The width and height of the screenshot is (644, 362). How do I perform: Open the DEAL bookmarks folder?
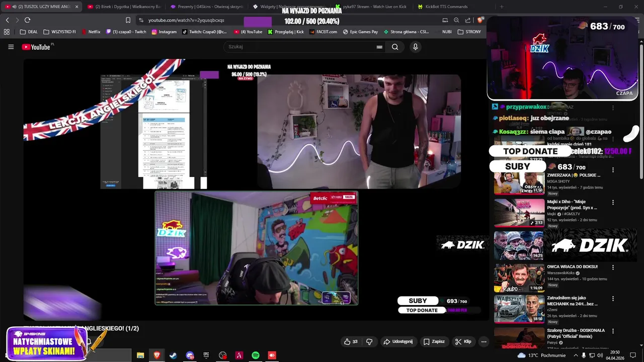pos(29,32)
